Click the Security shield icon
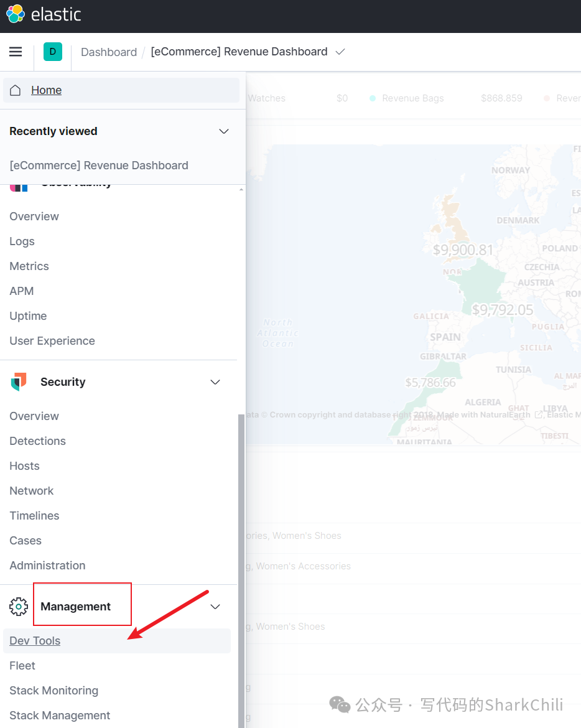The image size is (581, 728). (19, 382)
